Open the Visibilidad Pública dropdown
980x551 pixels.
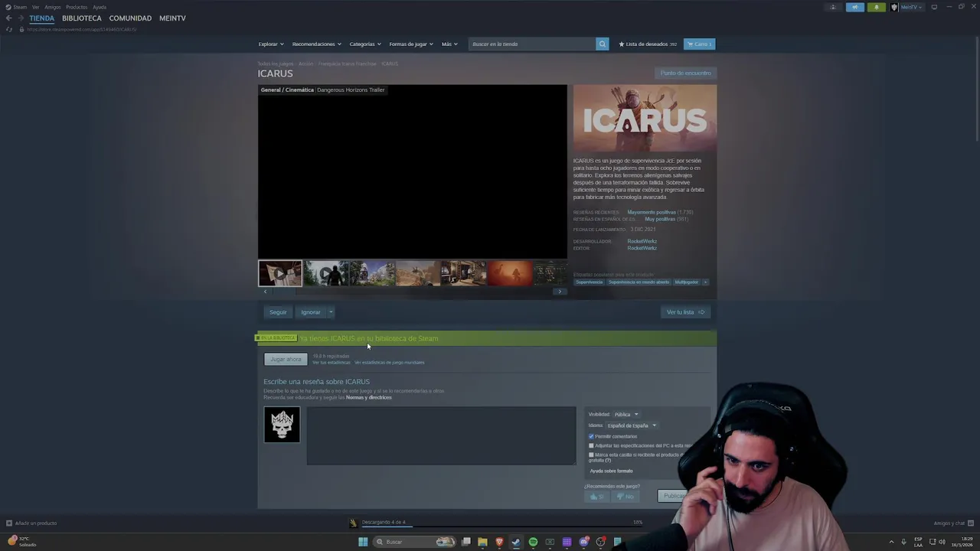click(x=626, y=414)
